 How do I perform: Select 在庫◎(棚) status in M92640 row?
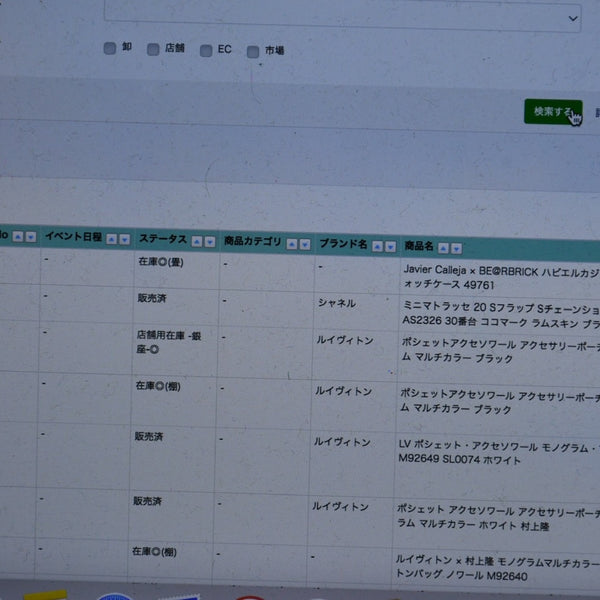pyautogui.click(x=154, y=552)
